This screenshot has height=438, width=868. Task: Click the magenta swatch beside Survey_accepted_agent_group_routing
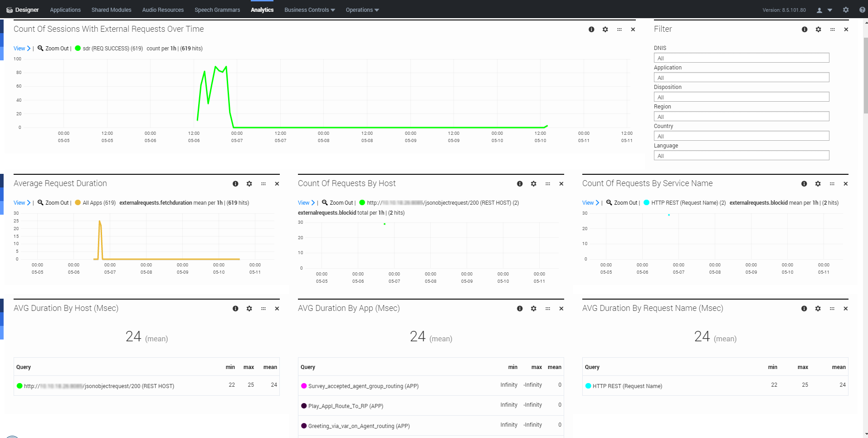pos(304,385)
